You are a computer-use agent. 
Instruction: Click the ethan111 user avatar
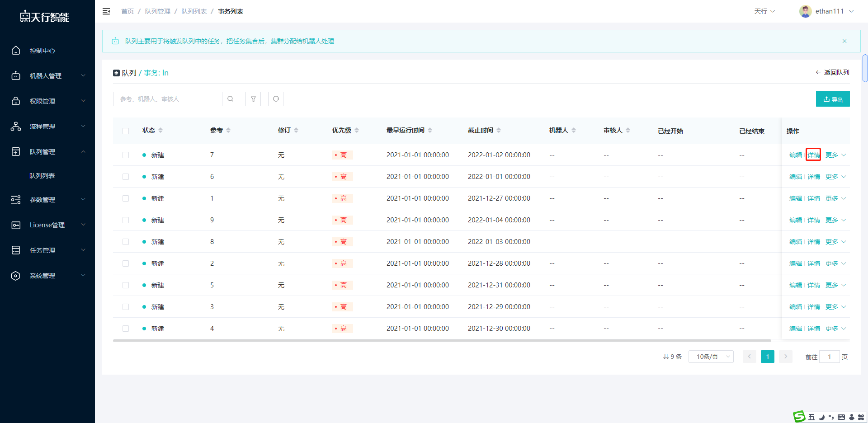click(x=805, y=11)
